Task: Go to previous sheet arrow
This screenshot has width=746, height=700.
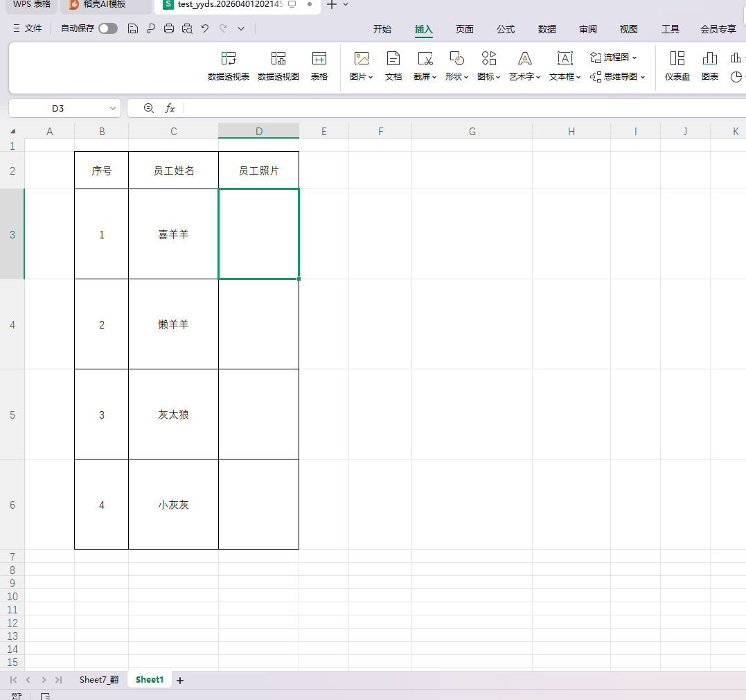Action: tap(28, 680)
